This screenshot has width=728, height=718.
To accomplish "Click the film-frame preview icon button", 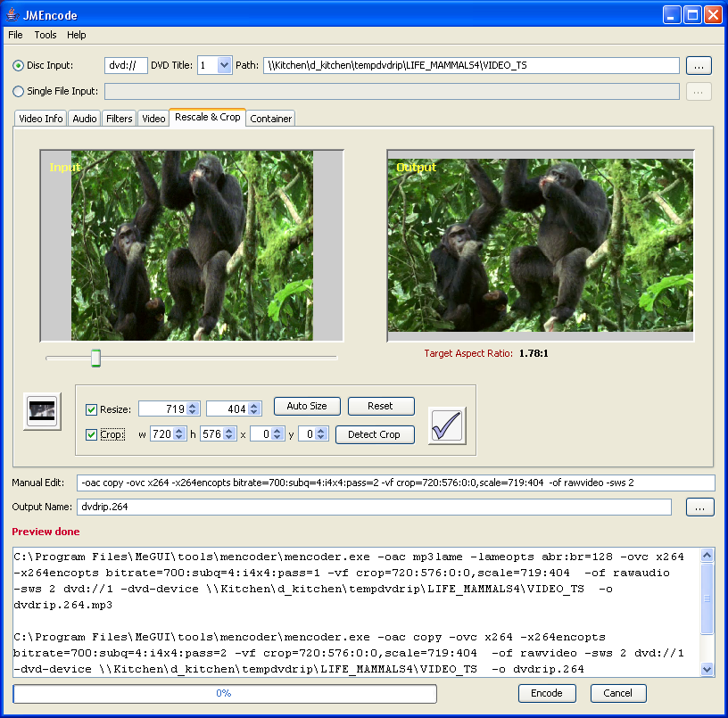I will 42,411.
